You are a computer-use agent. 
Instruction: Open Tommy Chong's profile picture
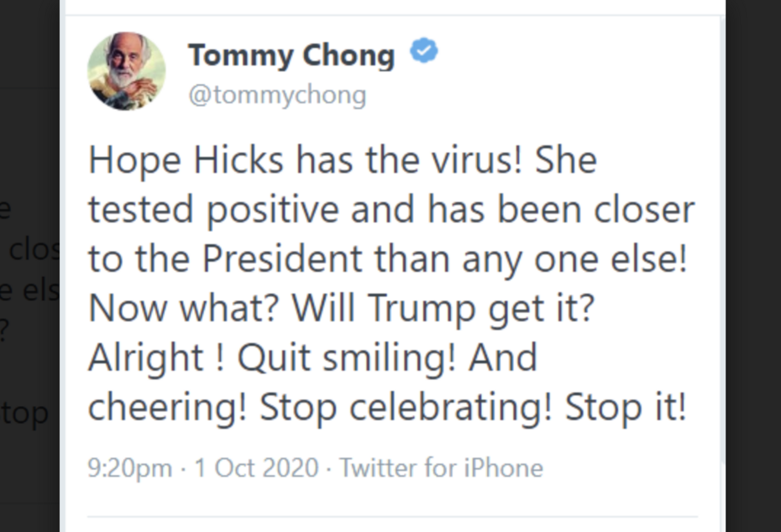127,71
